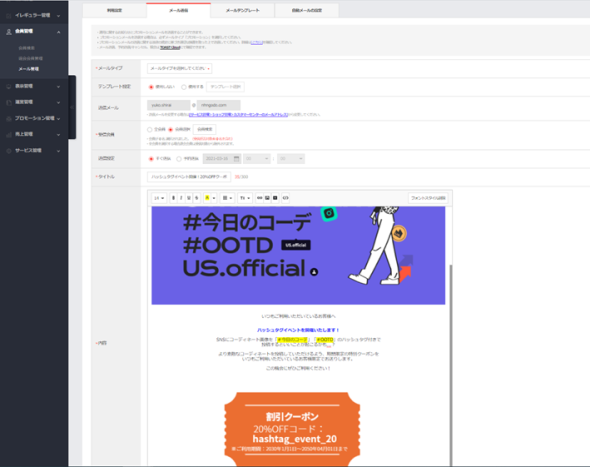This screenshot has height=467, width=590.
Task: Expand the 運営管理 menu chevron
Action: click(x=58, y=102)
